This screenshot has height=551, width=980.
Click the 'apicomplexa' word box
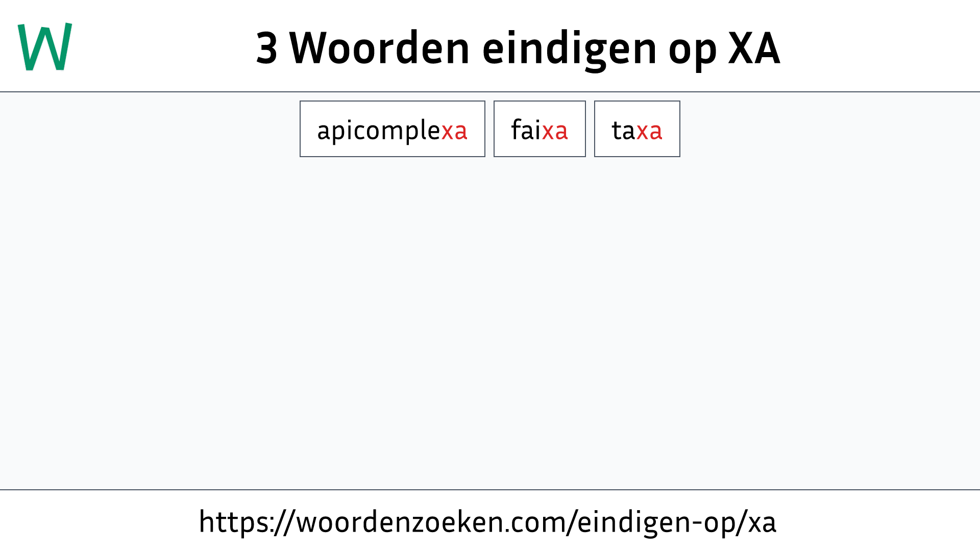coord(393,129)
